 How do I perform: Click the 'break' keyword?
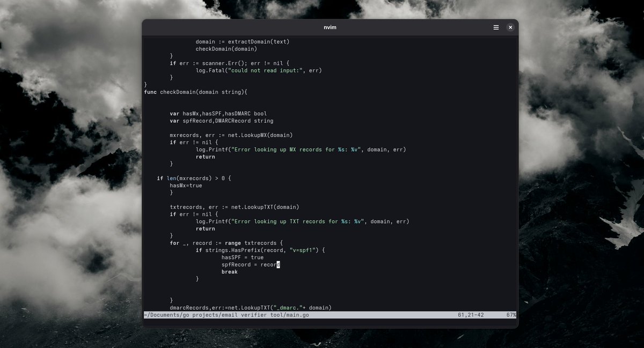coord(230,272)
